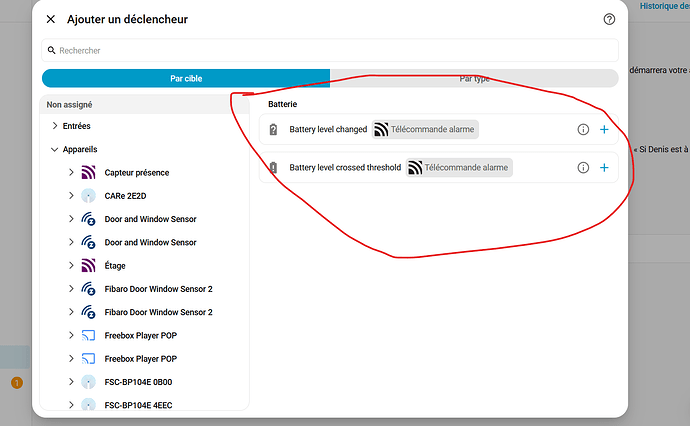Open the Historique link in background page
690x426 pixels.
[664, 6]
